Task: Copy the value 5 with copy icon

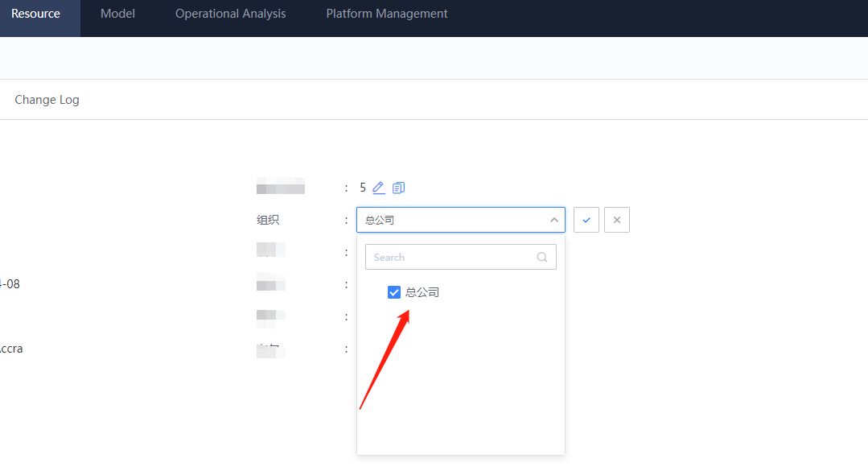Action: tap(398, 188)
